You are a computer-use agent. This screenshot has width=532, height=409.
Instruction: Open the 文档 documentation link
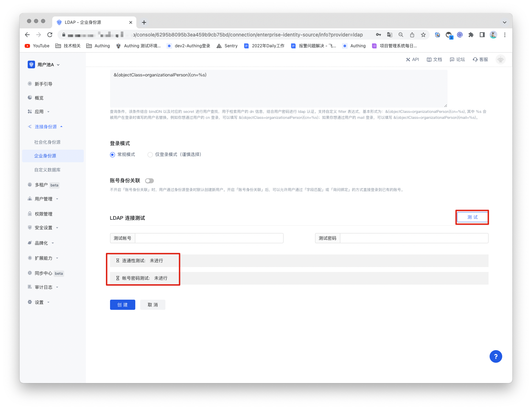tap(434, 60)
